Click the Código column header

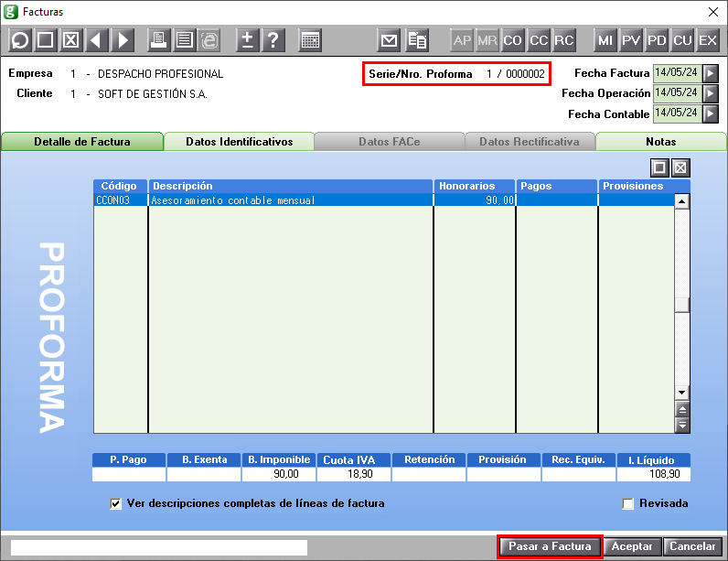click(x=120, y=186)
